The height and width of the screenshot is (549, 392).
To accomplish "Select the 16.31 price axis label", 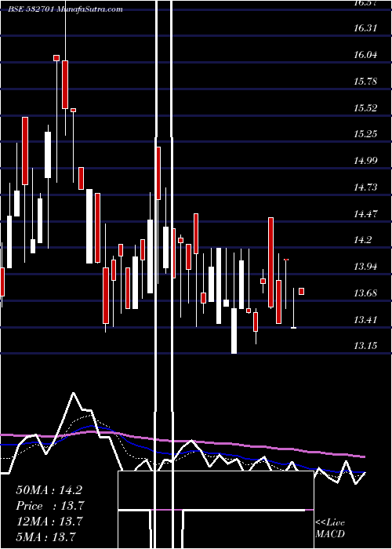I will [x=365, y=28].
